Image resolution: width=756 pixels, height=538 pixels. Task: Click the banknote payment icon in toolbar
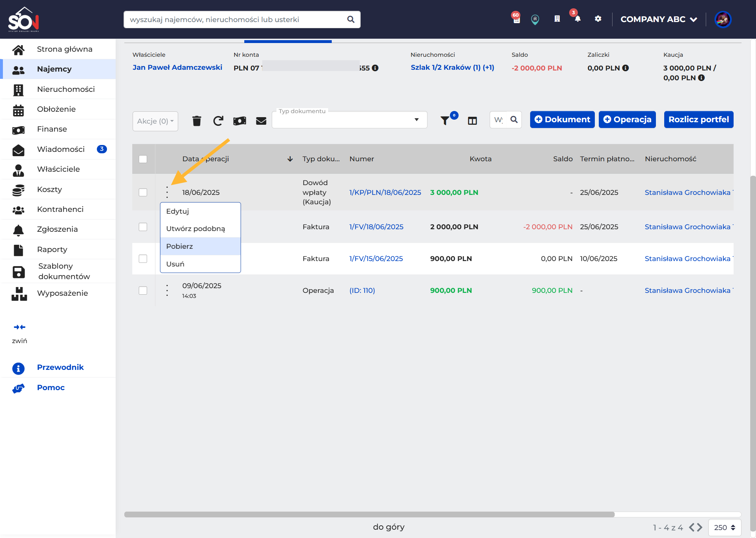(x=240, y=121)
